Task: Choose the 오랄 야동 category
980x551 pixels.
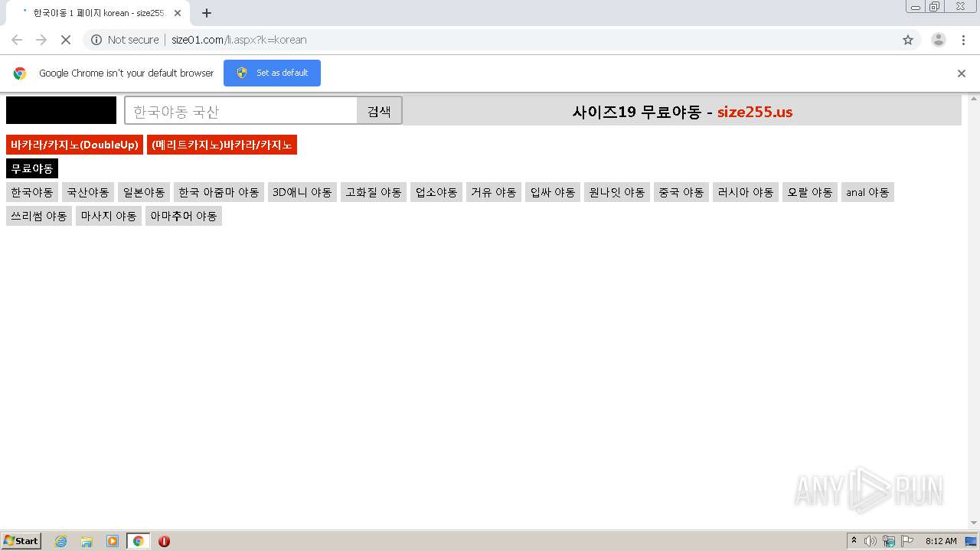Action: [810, 192]
